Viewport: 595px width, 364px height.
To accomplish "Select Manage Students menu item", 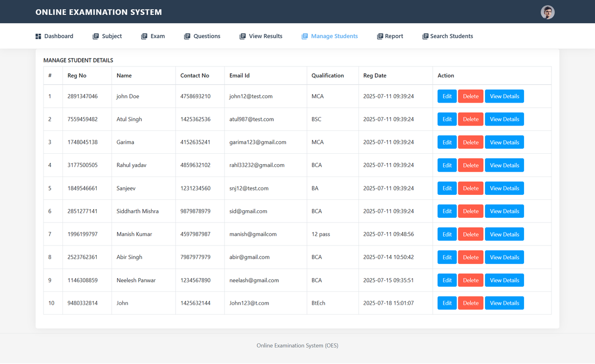I will pyautogui.click(x=330, y=36).
